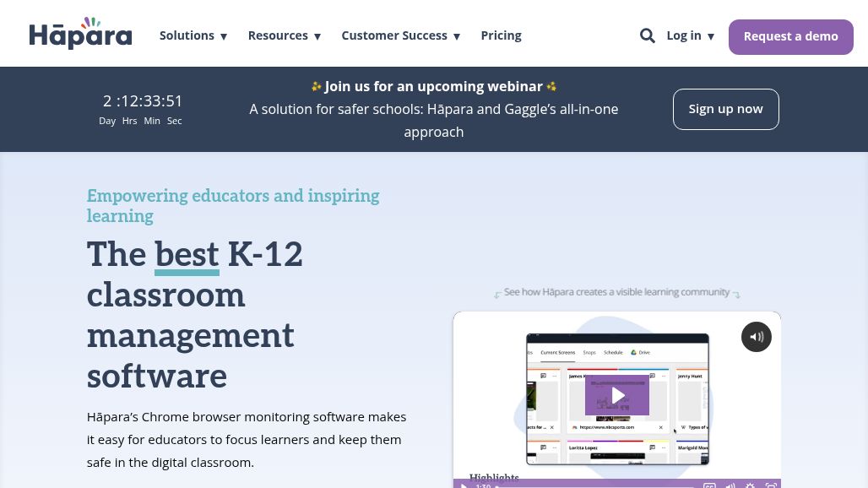Click the "Empowering educators and inspiring learning" tagline
The height and width of the screenshot is (488, 868).
click(x=233, y=205)
